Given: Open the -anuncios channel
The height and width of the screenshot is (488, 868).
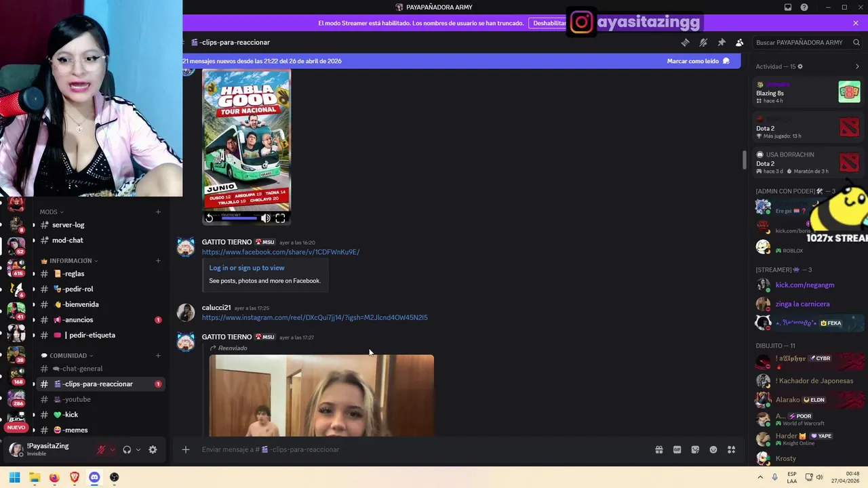Looking at the screenshot, I should click(x=100, y=320).
